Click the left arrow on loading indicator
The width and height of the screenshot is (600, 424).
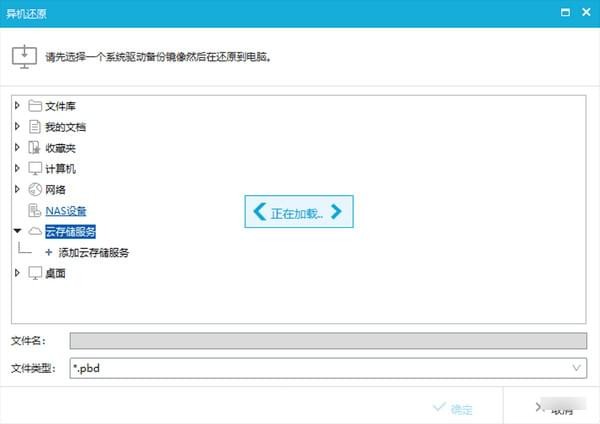coord(260,211)
